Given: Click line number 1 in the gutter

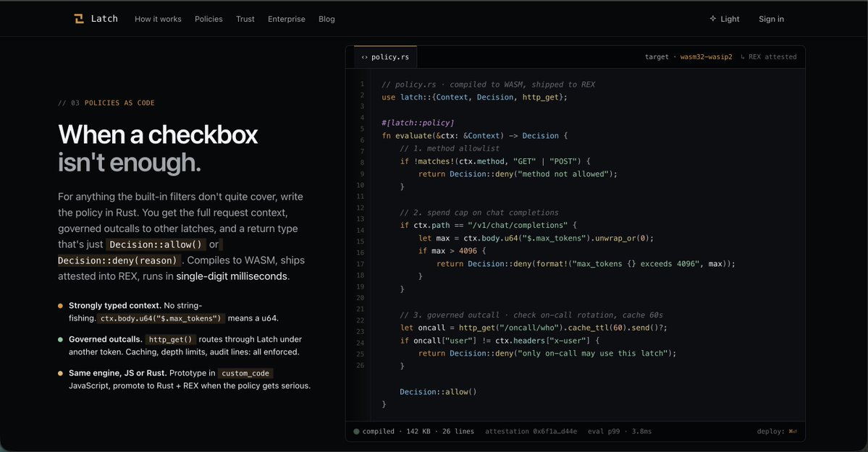Looking at the screenshot, I should pyautogui.click(x=362, y=84).
